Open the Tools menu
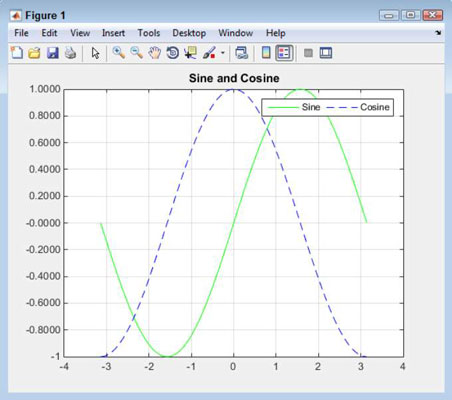Viewport: 452px width, 400px height. pos(149,33)
